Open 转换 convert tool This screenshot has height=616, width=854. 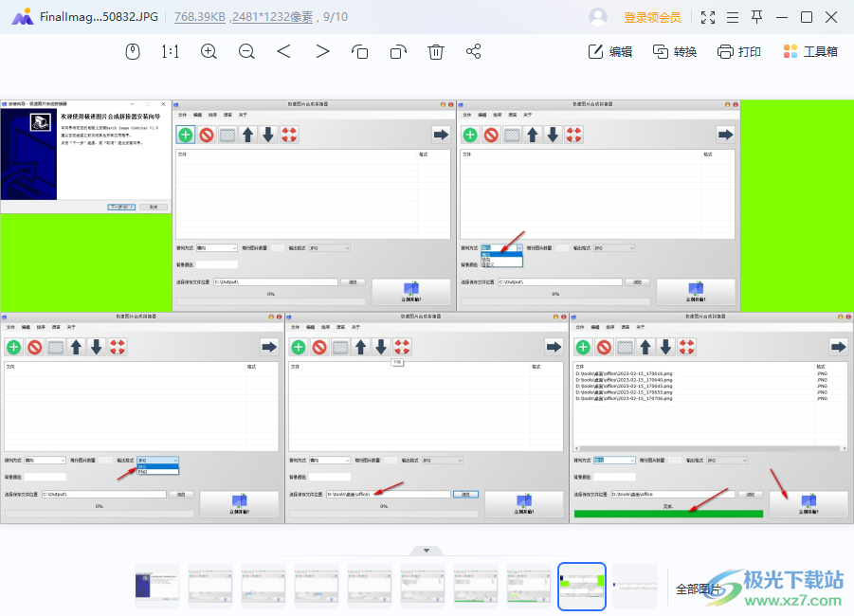[675, 52]
